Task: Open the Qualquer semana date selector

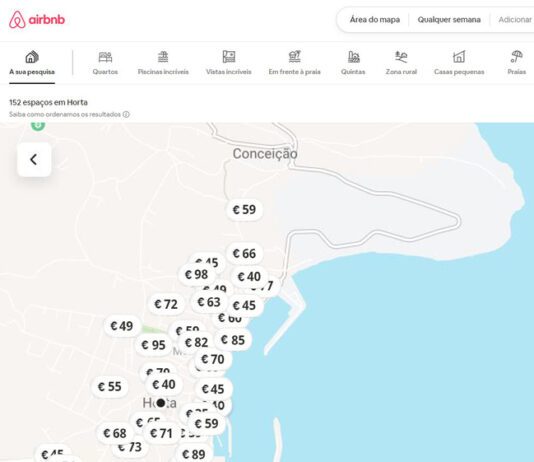Action: pyautogui.click(x=449, y=20)
